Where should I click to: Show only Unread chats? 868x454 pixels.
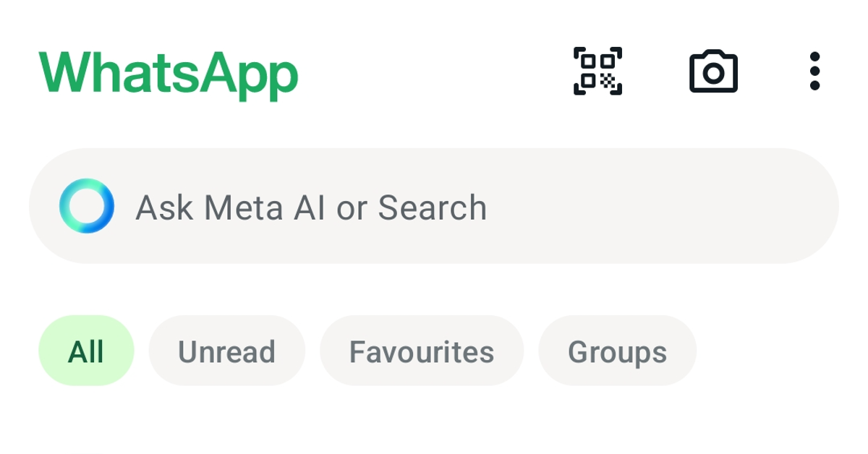226,351
